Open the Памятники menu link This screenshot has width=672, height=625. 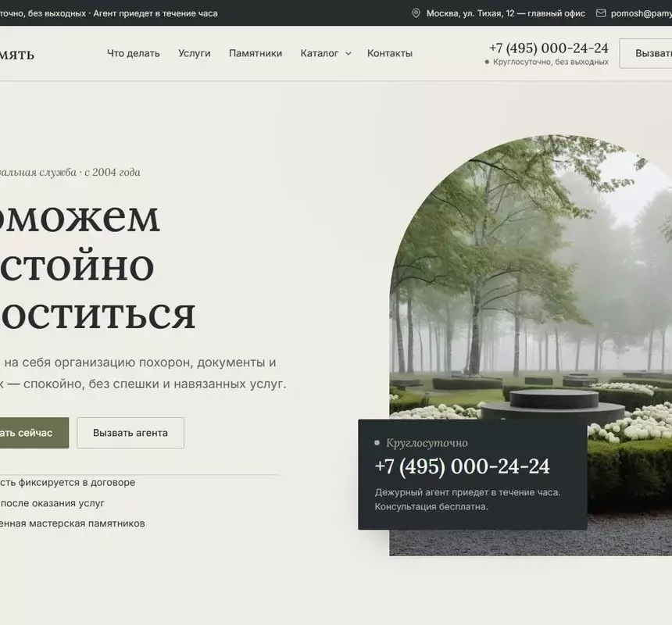pyautogui.click(x=256, y=54)
